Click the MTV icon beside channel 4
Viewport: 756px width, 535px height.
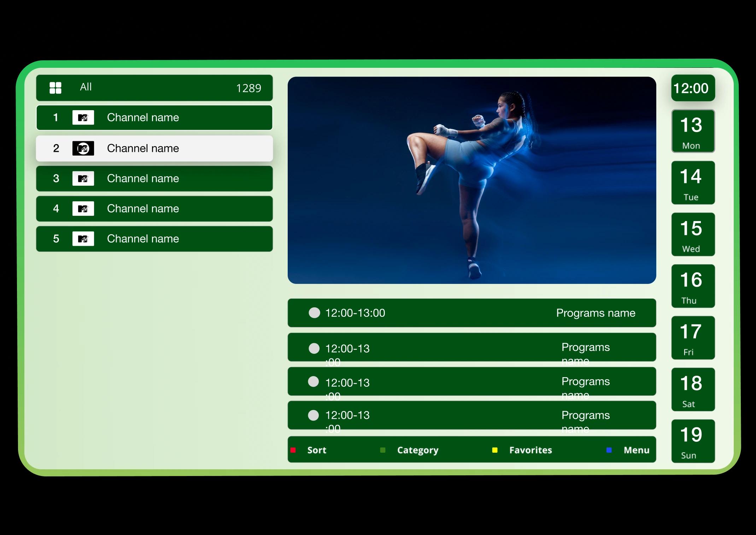point(84,209)
